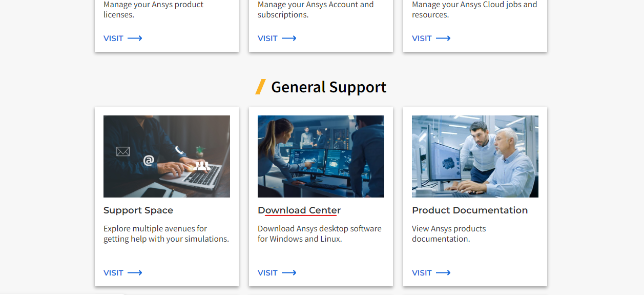Click the Support Space laptop thumbnail image

167,156
